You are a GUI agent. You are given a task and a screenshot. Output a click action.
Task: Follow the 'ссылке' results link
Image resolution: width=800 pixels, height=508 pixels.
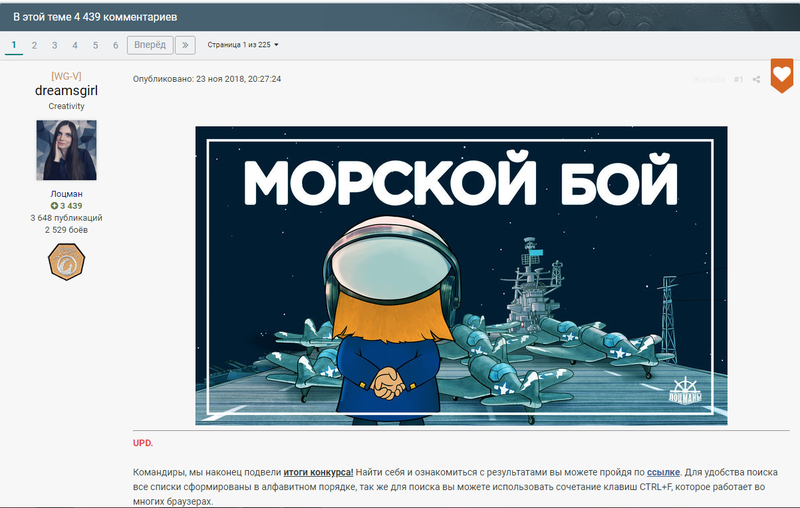tap(663, 472)
